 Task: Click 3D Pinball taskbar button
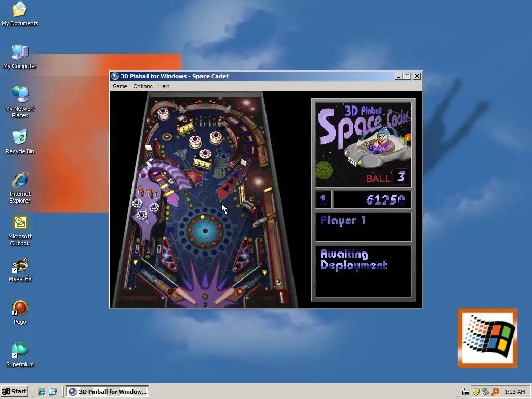[x=108, y=392]
